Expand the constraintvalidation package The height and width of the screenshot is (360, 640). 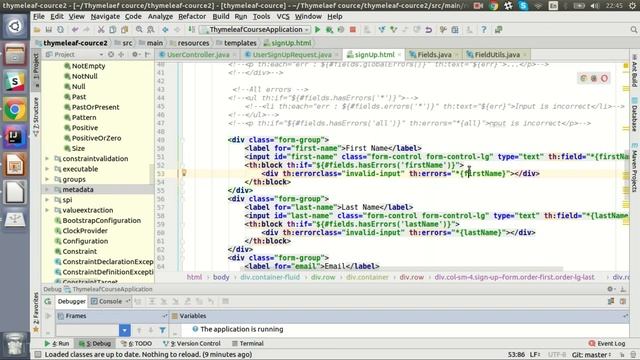tap(47, 158)
